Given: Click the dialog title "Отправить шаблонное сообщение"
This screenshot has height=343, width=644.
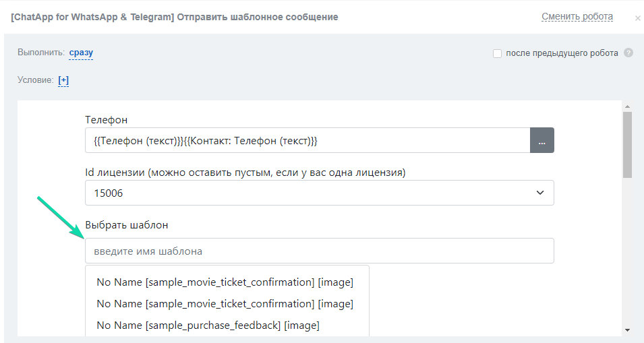Looking at the screenshot, I should pos(258,17).
